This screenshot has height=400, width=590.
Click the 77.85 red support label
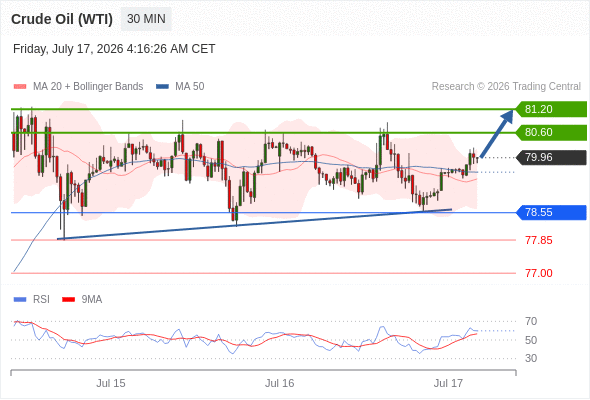coord(539,240)
